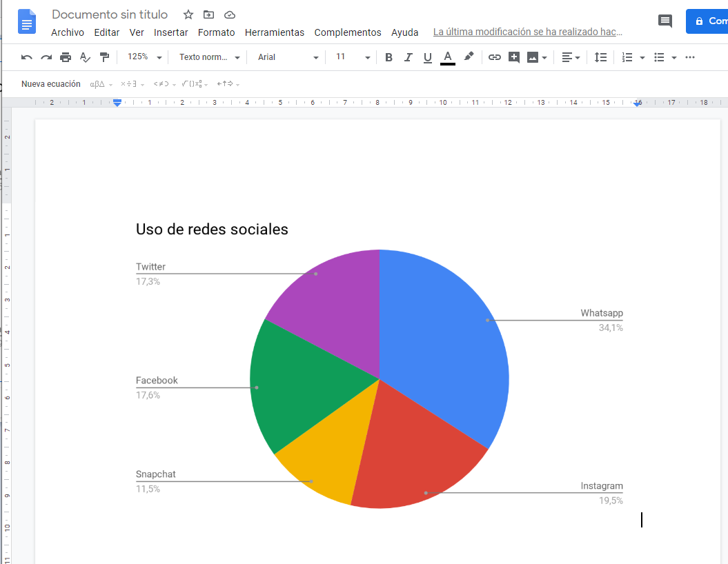Expand the Texto normal style dropdown
The image size is (728, 564).
click(x=209, y=57)
